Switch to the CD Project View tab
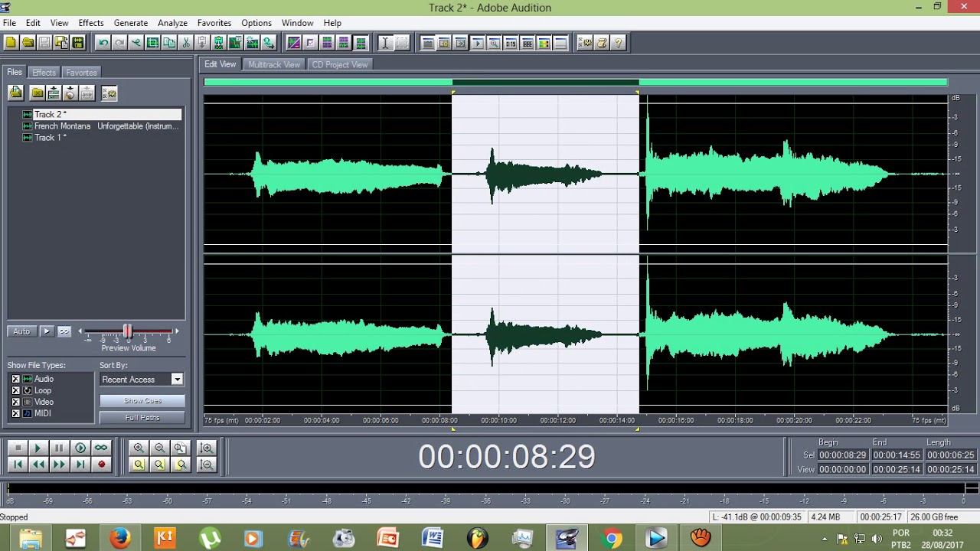The image size is (980, 551). [x=340, y=65]
